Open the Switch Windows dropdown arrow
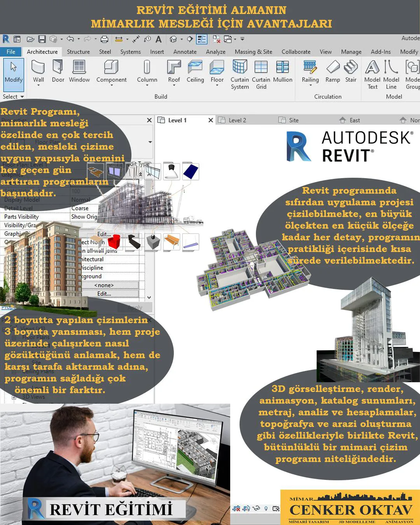The width and height of the screenshot is (420, 525). click(235, 39)
